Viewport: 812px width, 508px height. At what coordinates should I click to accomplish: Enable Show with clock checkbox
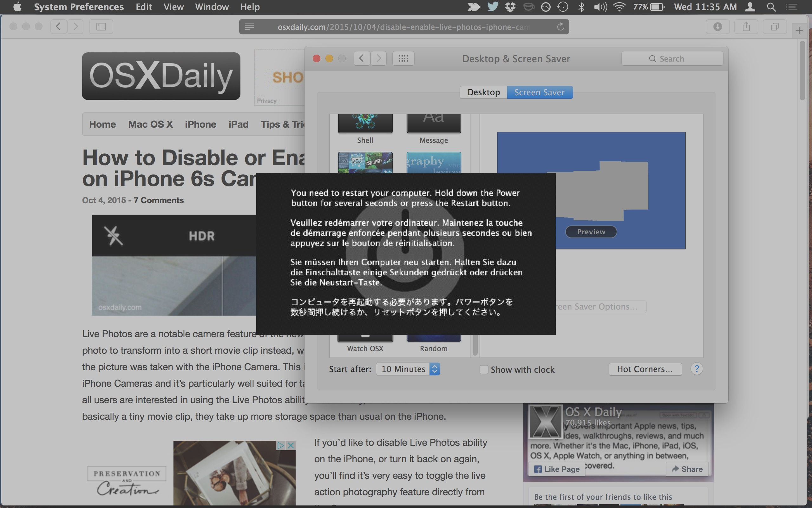pos(483,370)
